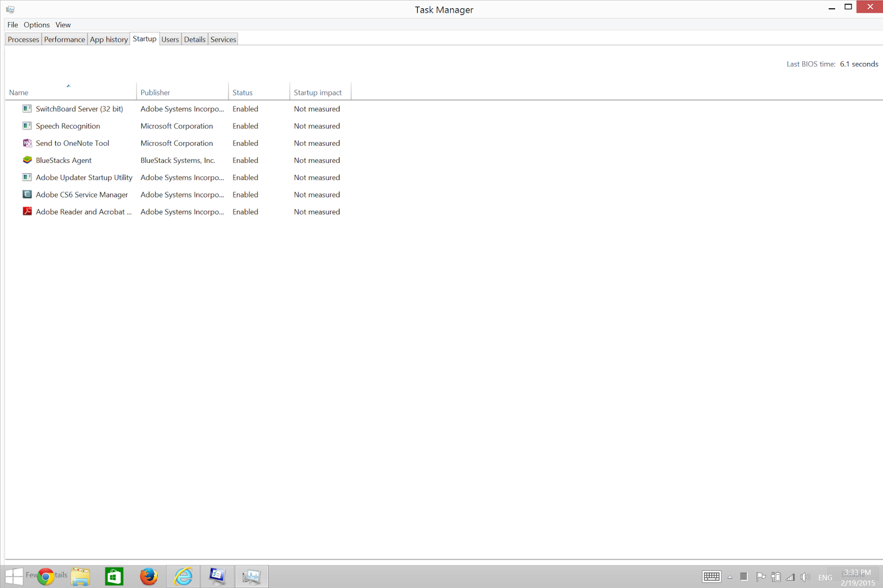This screenshot has width=883, height=588.
Task: Click the battery power tray icon
Action: [x=776, y=577]
